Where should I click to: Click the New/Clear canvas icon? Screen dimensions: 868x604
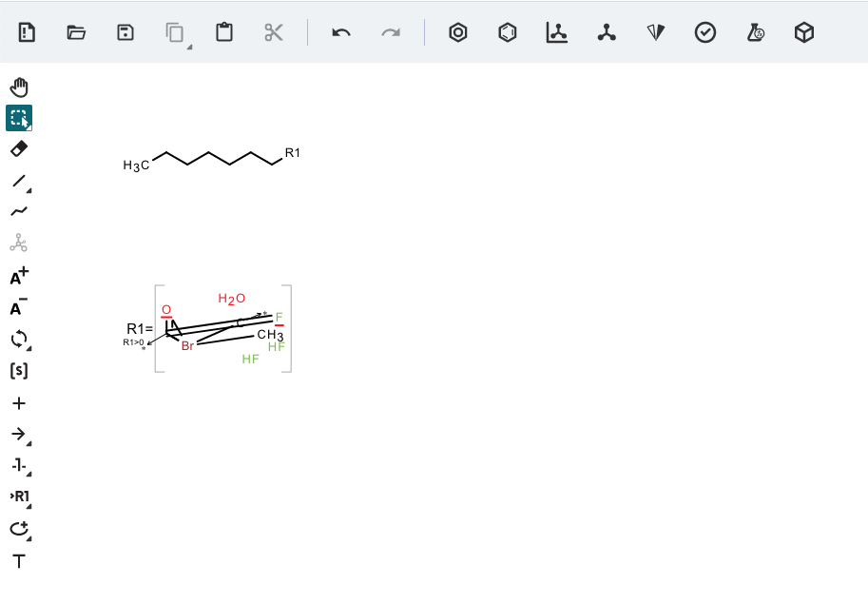(x=27, y=32)
